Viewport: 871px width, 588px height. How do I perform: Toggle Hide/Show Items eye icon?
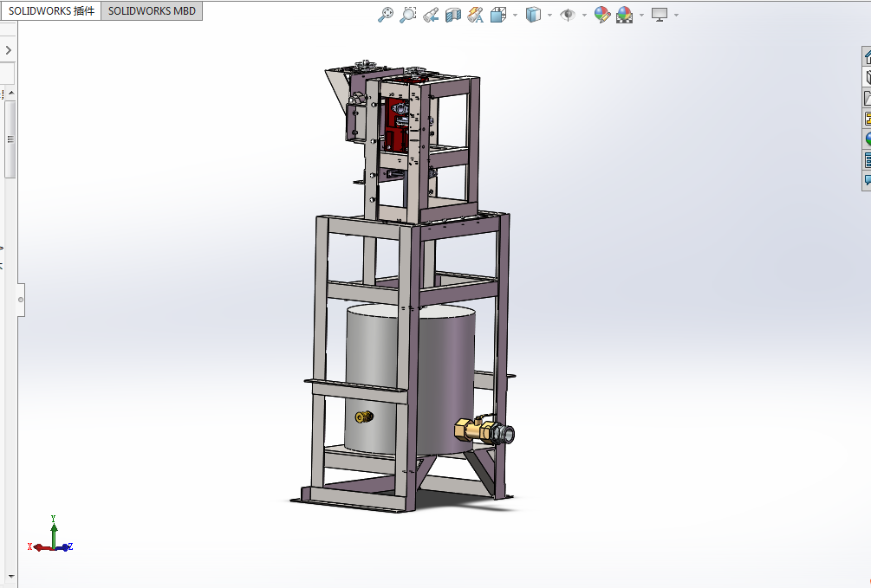pyautogui.click(x=567, y=15)
